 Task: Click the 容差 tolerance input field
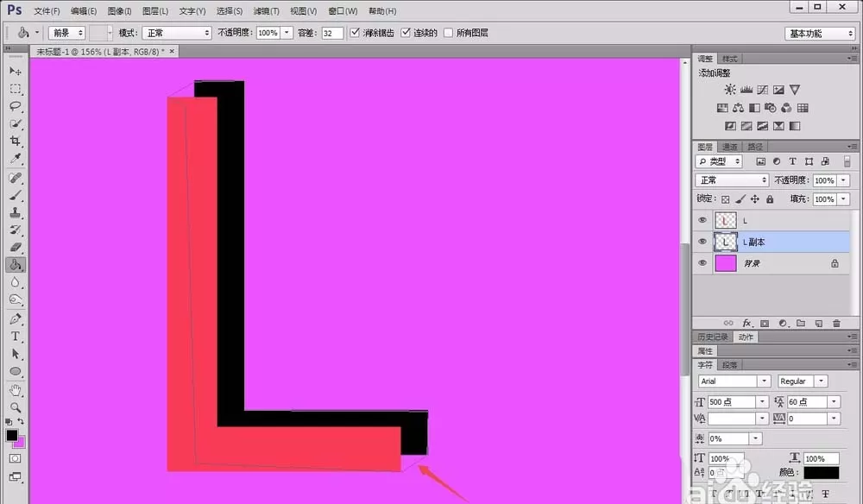332,33
